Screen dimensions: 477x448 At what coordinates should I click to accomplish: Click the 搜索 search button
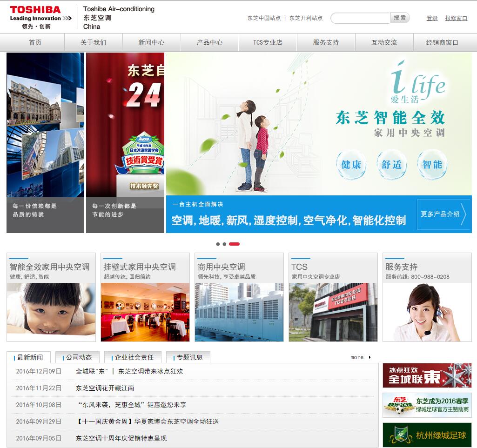[400, 18]
